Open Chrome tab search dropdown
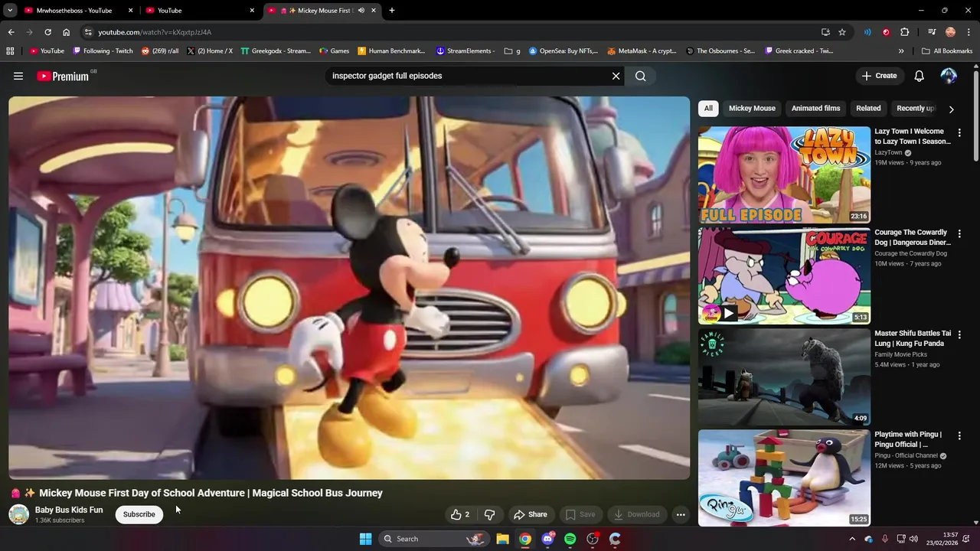The width and height of the screenshot is (980, 551). [10, 11]
